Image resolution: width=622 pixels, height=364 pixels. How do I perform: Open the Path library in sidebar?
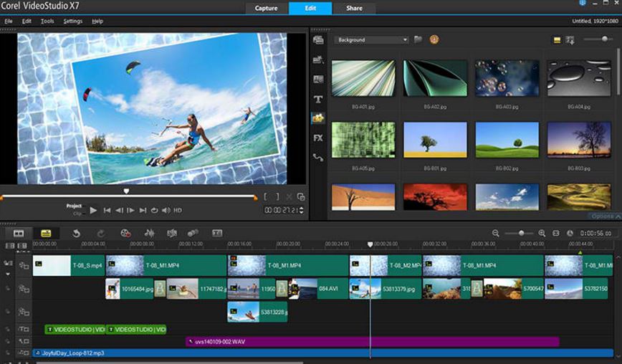[x=318, y=157]
